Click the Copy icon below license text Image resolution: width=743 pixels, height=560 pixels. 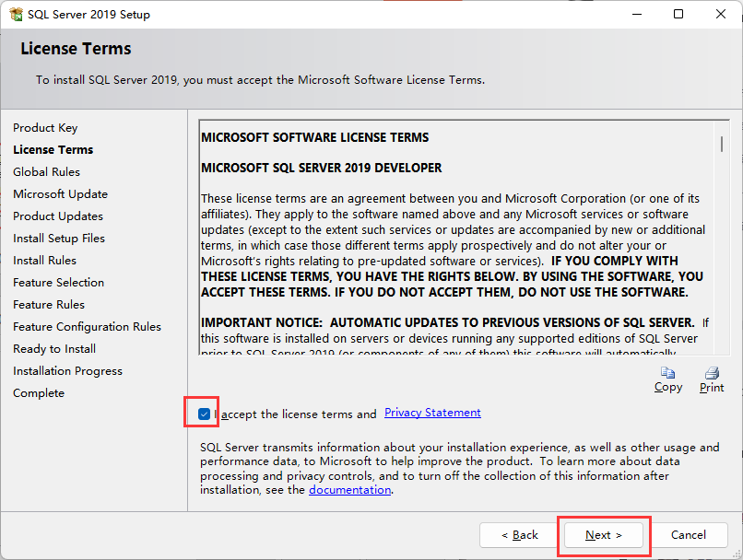(x=667, y=373)
